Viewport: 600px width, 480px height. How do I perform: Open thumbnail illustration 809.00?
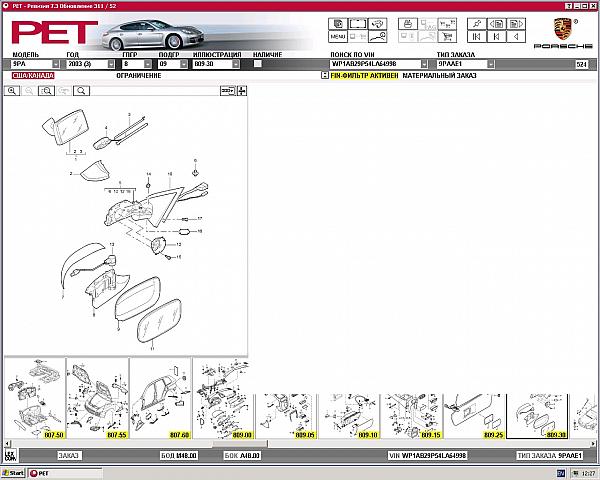[223, 398]
